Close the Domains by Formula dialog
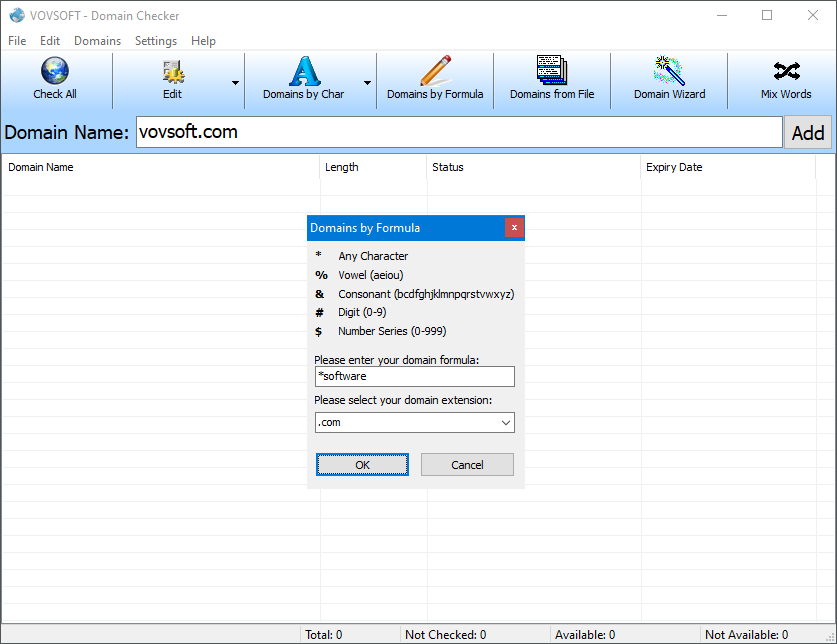Screen dimensions: 837x644 514,227
